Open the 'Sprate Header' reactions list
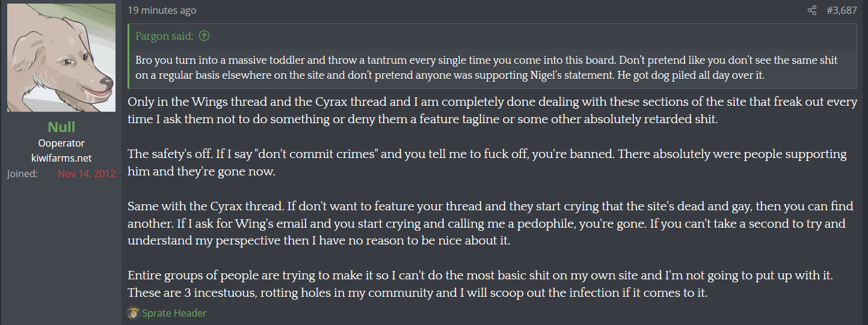 174,313
